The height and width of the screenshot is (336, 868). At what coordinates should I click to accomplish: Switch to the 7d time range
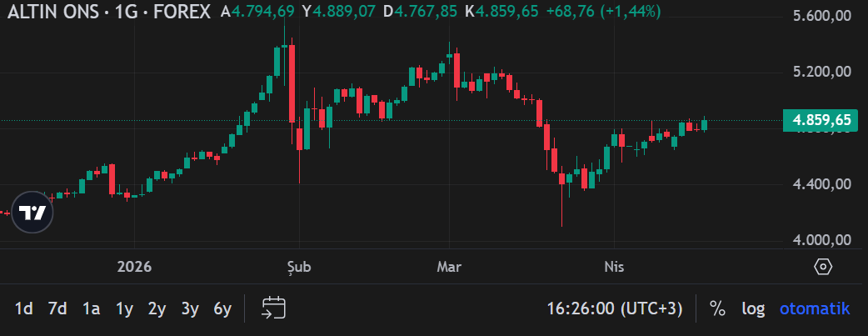(57, 308)
